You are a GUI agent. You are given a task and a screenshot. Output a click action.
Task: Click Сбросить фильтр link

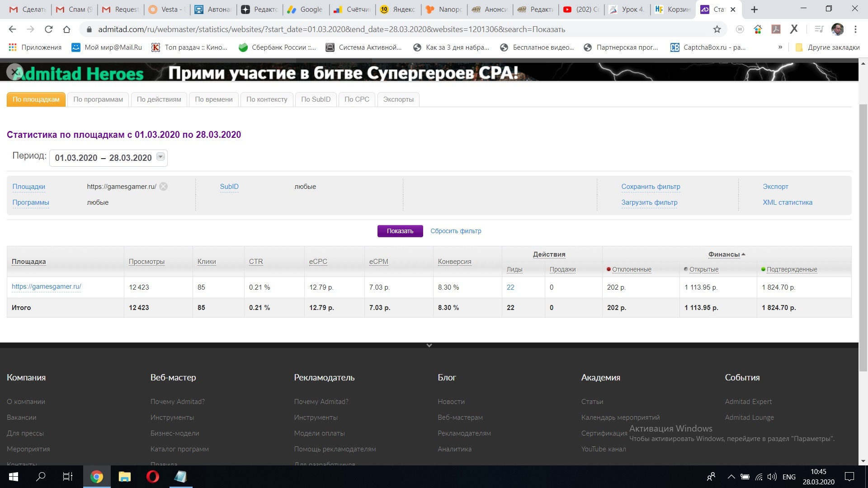[456, 231]
